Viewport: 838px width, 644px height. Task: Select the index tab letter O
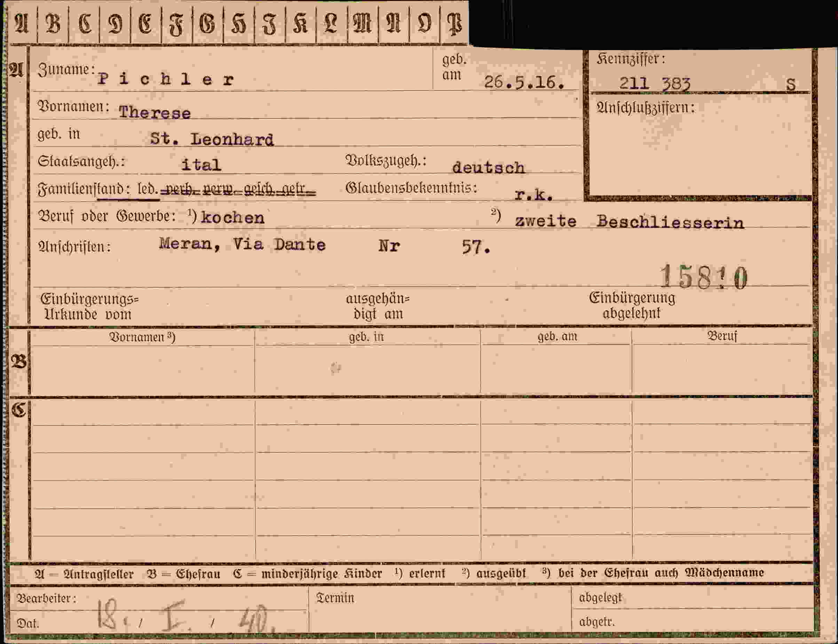click(x=424, y=23)
